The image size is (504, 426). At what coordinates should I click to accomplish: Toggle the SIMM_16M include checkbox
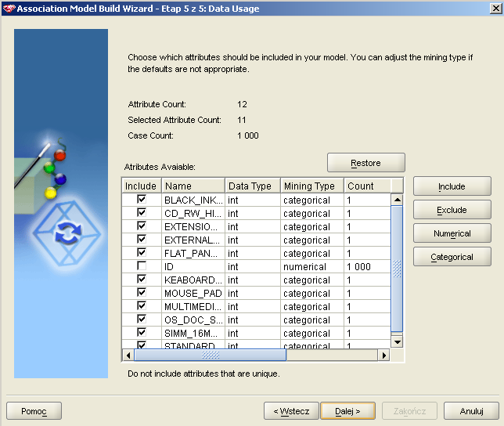(142, 333)
